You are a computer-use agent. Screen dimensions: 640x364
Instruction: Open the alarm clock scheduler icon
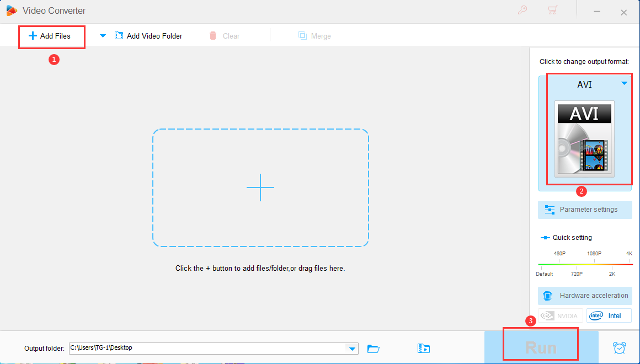click(x=619, y=348)
